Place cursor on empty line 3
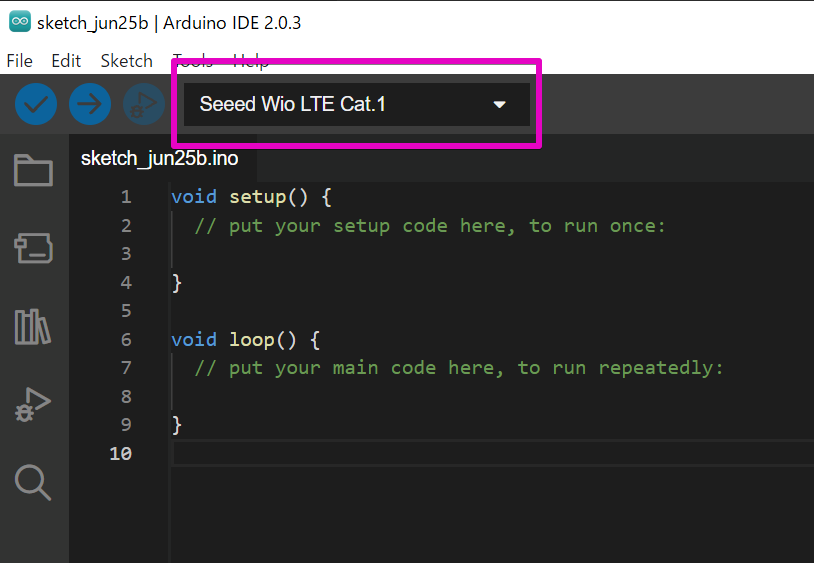Image resolution: width=814 pixels, height=563 pixels. click(x=492, y=254)
